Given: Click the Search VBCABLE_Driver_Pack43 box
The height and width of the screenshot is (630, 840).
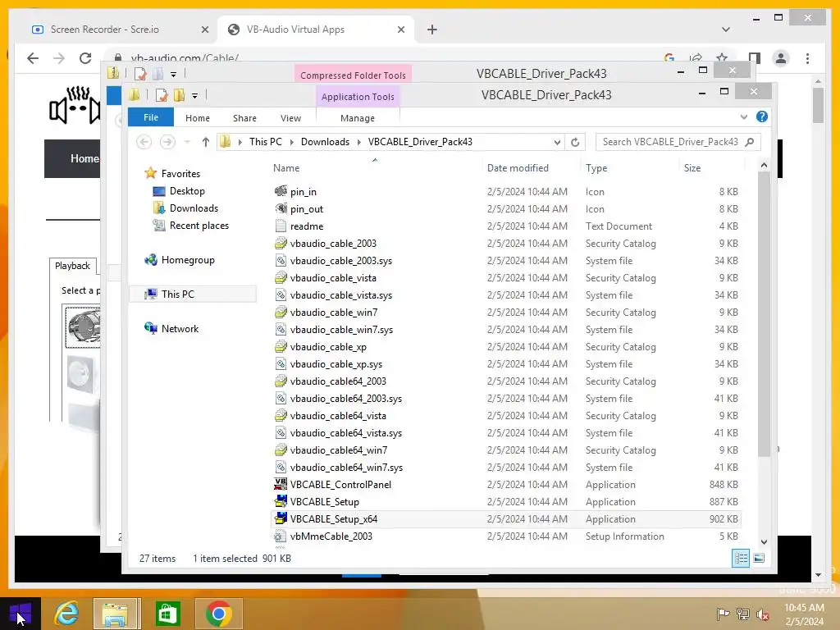Looking at the screenshot, I should pyautogui.click(x=671, y=142).
